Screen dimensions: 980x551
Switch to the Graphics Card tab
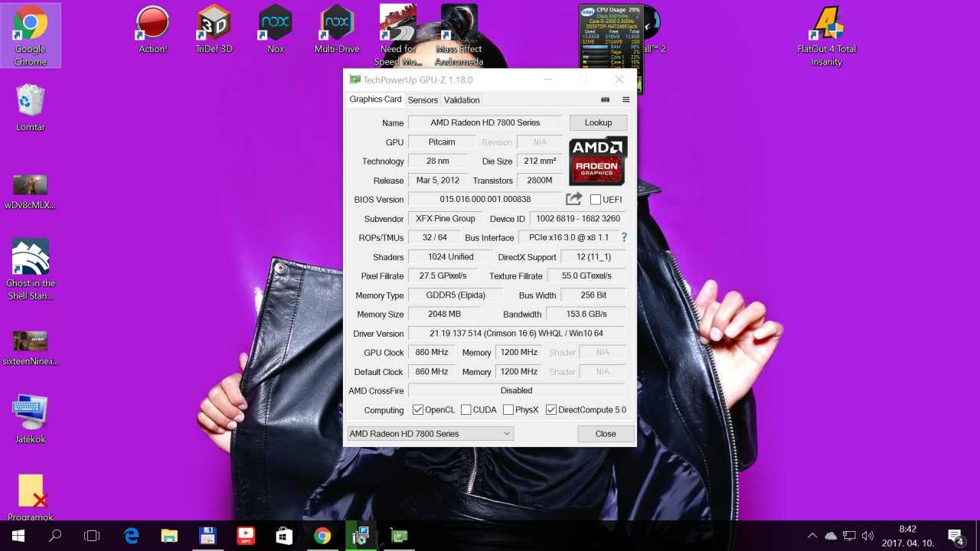375,99
